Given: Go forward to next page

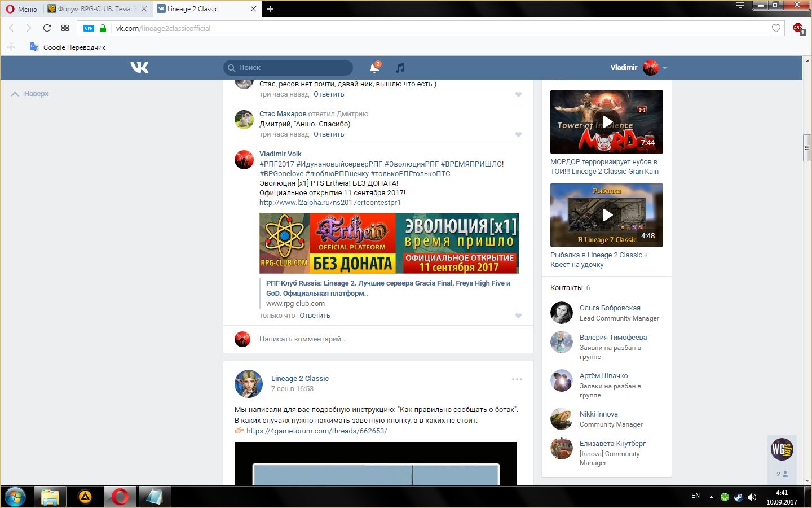Looking at the screenshot, I should point(29,28).
